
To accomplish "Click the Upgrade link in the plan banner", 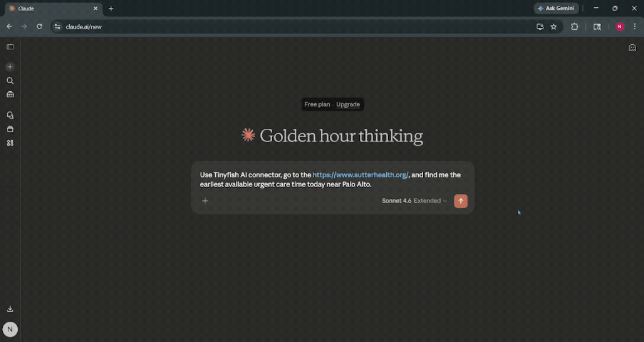I will 348,104.
